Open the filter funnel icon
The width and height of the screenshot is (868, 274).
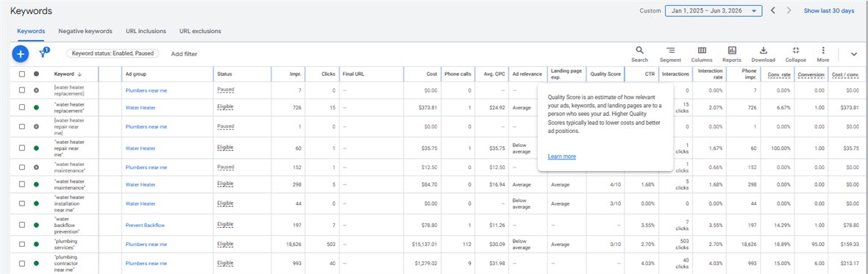[x=43, y=53]
